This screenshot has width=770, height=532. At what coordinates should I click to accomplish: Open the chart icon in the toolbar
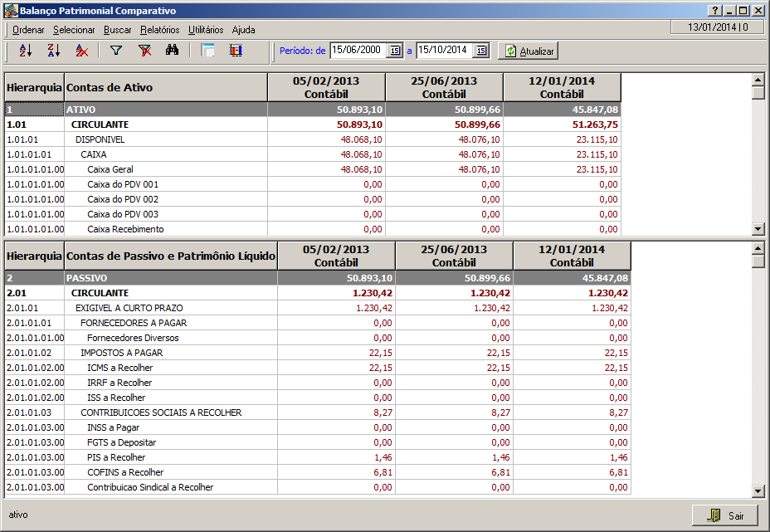(x=236, y=51)
